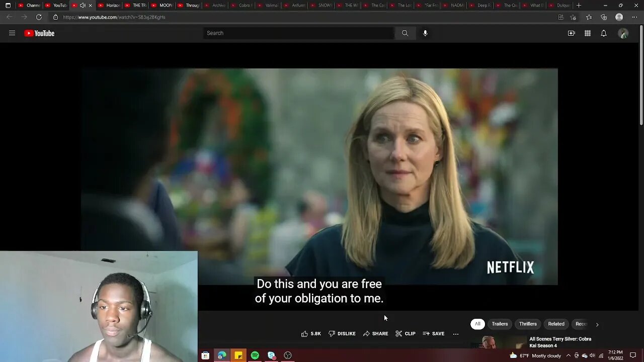Image resolution: width=644 pixels, height=362 pixels.
Task: Close the currently playing tab
Action: pos(90,6)
